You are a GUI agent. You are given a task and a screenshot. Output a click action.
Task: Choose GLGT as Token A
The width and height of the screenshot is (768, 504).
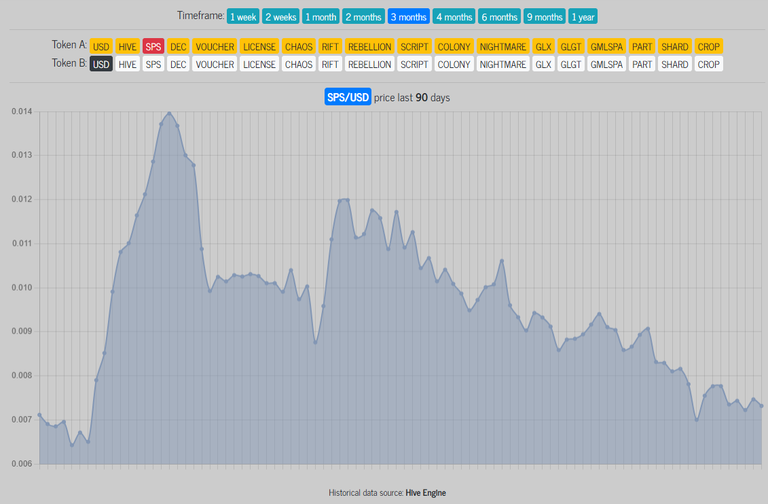tap(571, 47)
